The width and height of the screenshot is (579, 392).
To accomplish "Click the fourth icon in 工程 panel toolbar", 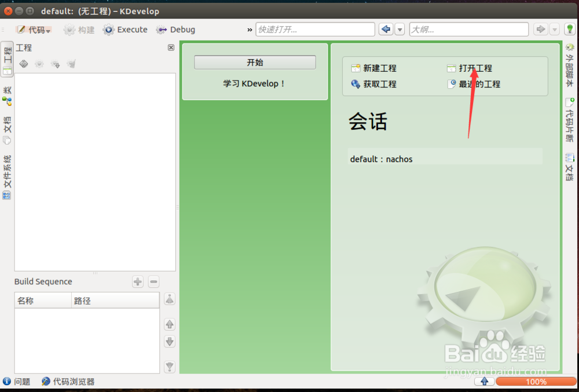I will [x=71, y=64].
